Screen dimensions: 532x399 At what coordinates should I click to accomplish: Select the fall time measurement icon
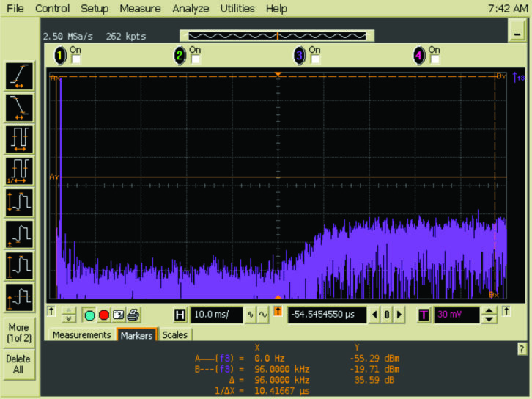(x=19, y=108)
